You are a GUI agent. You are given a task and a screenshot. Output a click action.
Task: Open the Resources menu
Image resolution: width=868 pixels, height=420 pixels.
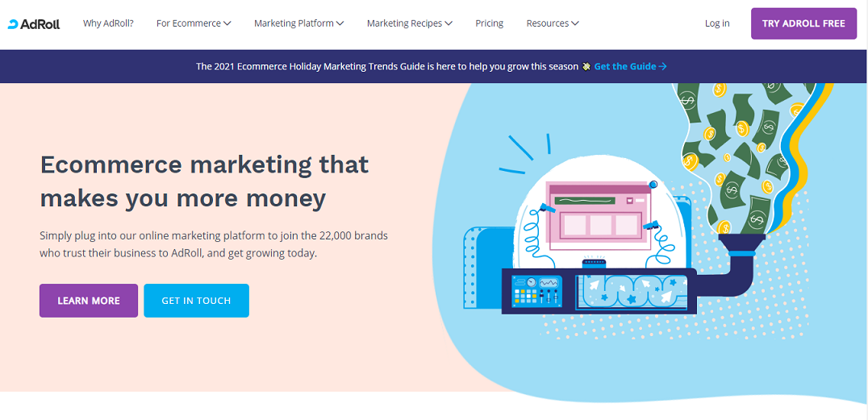click(x=553, y=23)
